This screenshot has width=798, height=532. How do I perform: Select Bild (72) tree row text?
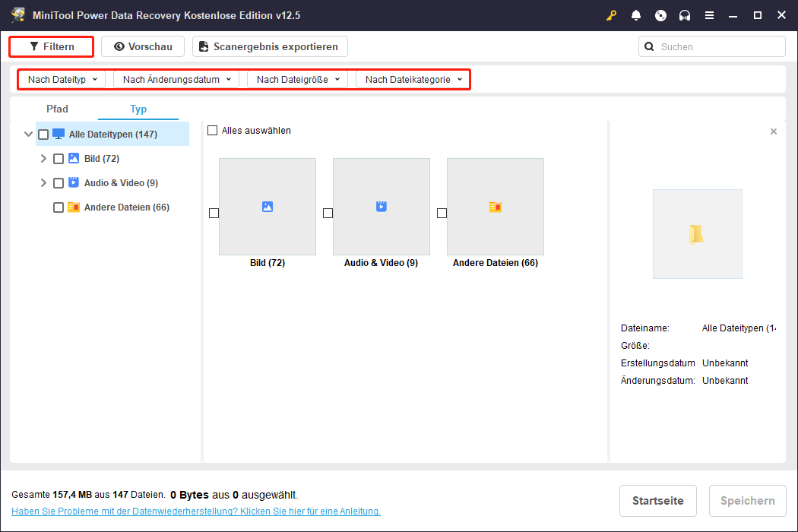(x=102, y=158)
